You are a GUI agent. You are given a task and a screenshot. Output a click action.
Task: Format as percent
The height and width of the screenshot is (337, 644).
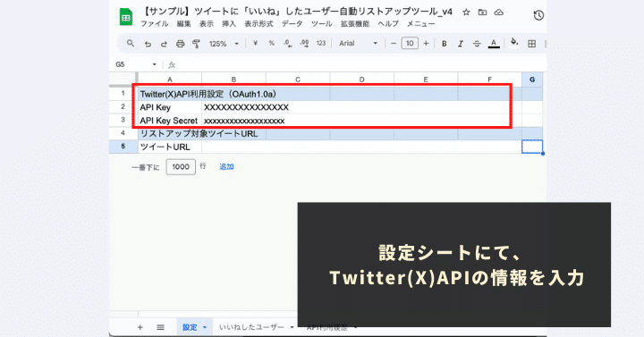(x=272, y=43)
